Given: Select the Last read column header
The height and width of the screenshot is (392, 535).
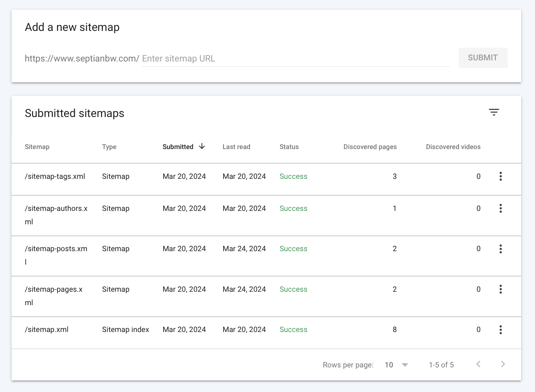Looking at the screenshot, I should point(236,146).
